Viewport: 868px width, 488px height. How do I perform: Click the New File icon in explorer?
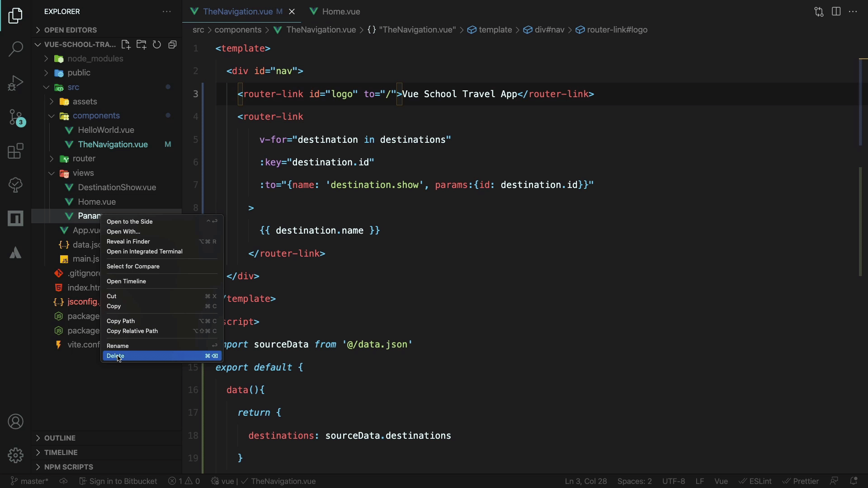pos(126,45)
